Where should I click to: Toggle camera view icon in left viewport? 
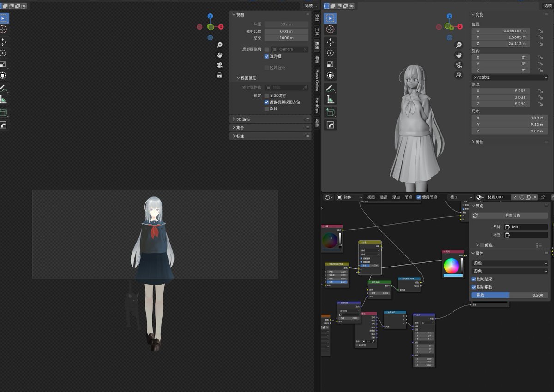(x=220, y=65)
